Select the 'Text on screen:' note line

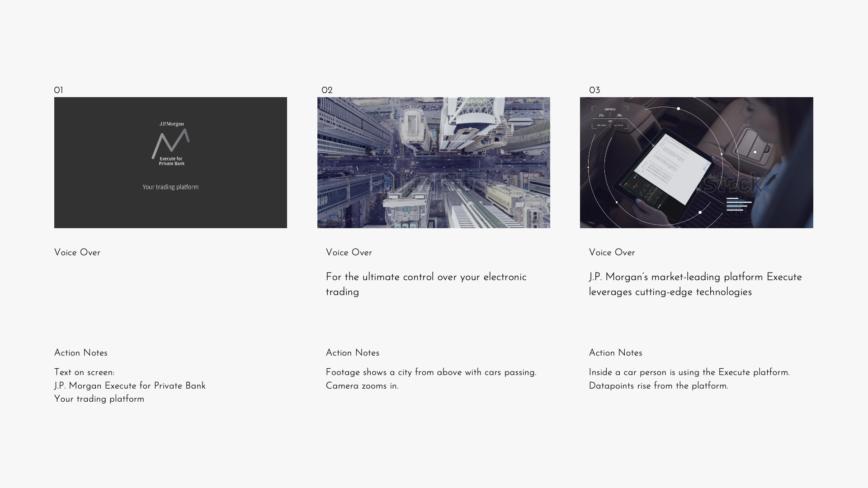pos(85,372)
